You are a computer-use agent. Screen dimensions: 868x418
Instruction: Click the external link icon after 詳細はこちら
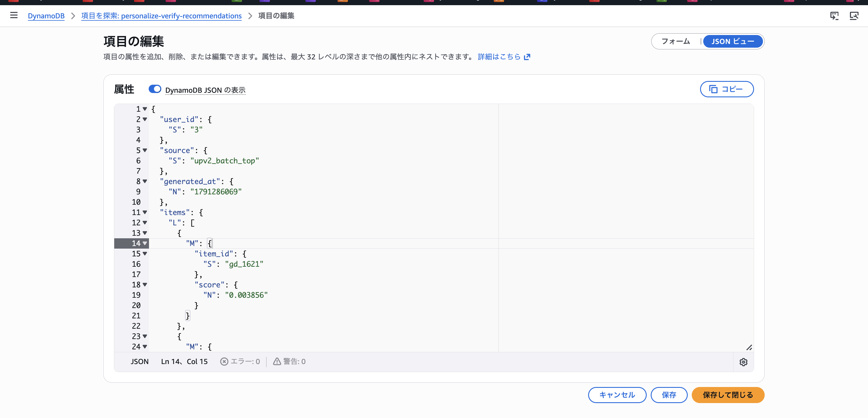click(527, 57)
